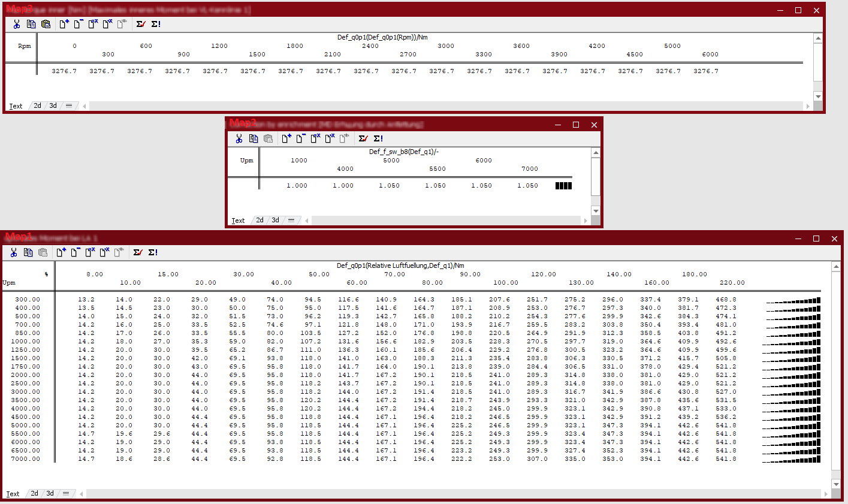The image size is (848, 504).
Task: Click the Copy icon in Map2 toolbar
Action: point(254,138)
